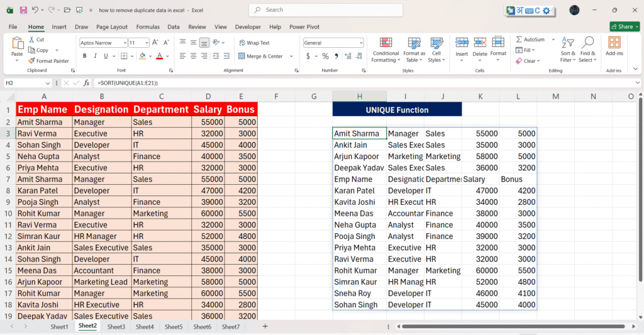This screenshot has width=644, height=335.
Task: Open Find & Select menu
Action: point(588,49)
